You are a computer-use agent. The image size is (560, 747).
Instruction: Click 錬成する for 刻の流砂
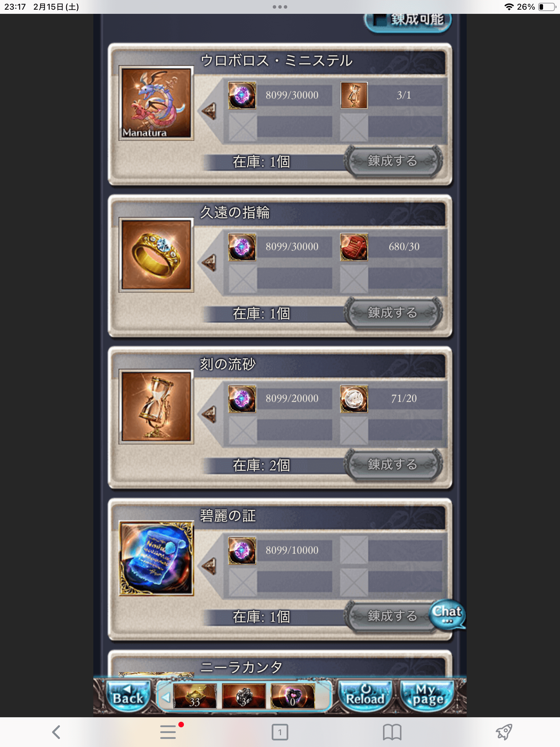(393, 464)
